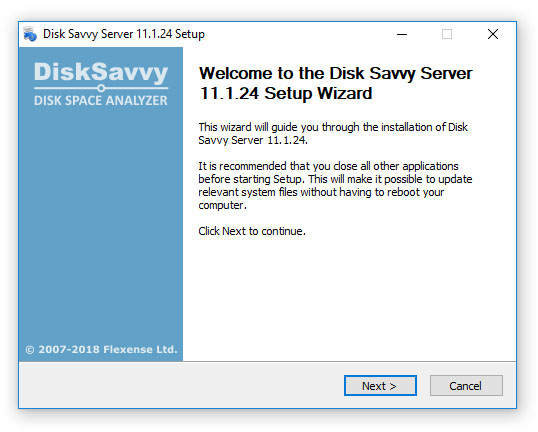The height and width of the screenshot is (432, 538).
Task: Close the Setup window with X
Action: (x=493, y=34)
